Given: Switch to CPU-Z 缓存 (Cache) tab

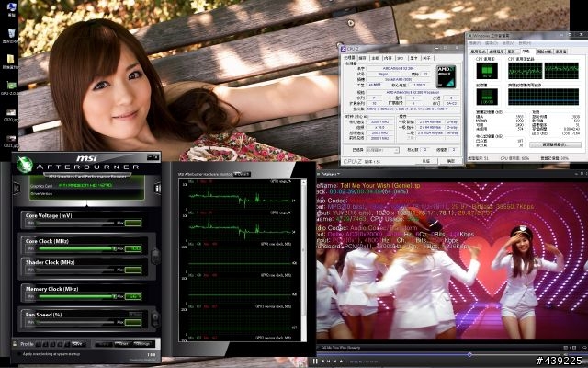Looking at the screenshot, I should (362, 58).
